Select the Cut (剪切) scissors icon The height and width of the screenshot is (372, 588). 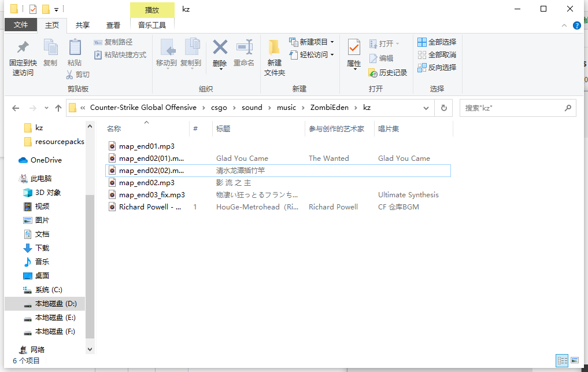pos(71,75)
